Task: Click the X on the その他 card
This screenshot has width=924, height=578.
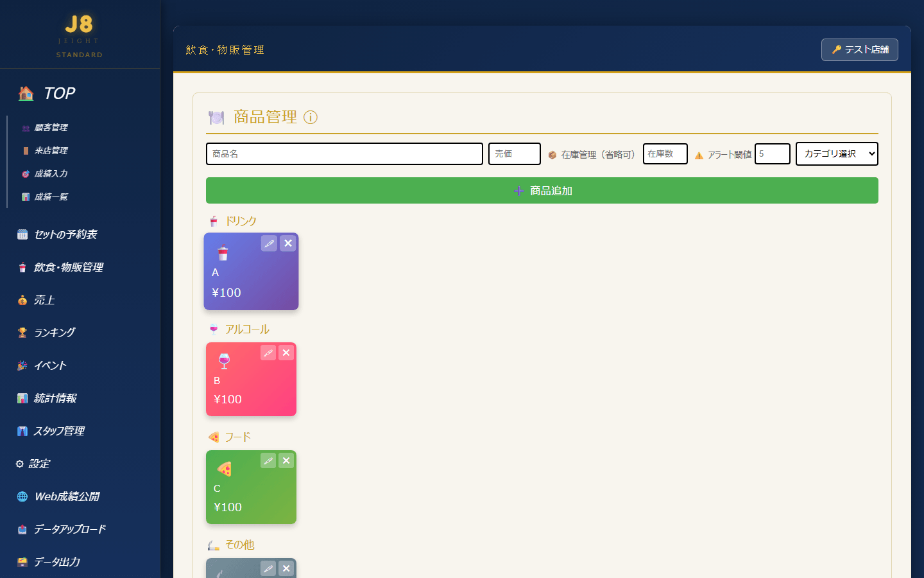Action: pyautogui.click(x=286, y=568)
